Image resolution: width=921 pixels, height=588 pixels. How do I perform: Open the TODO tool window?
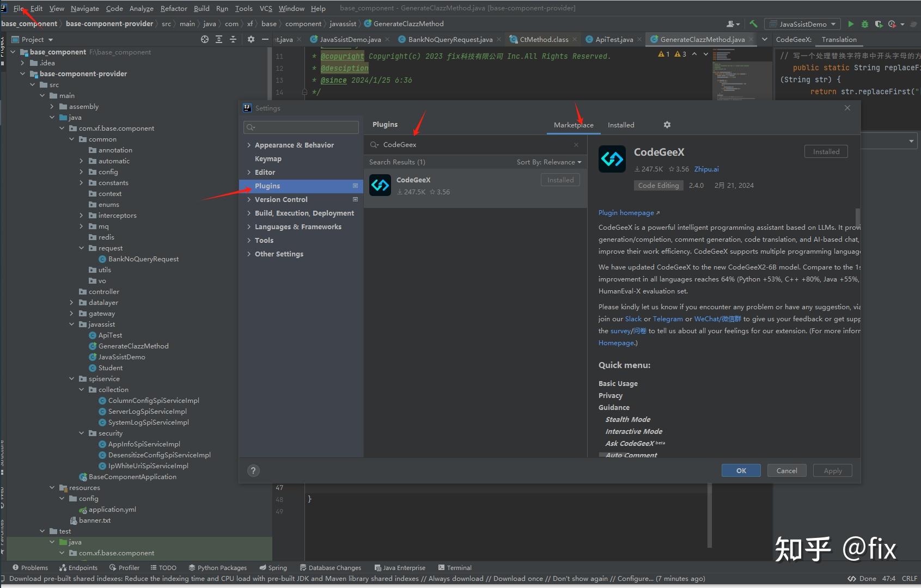coord(163,567)
